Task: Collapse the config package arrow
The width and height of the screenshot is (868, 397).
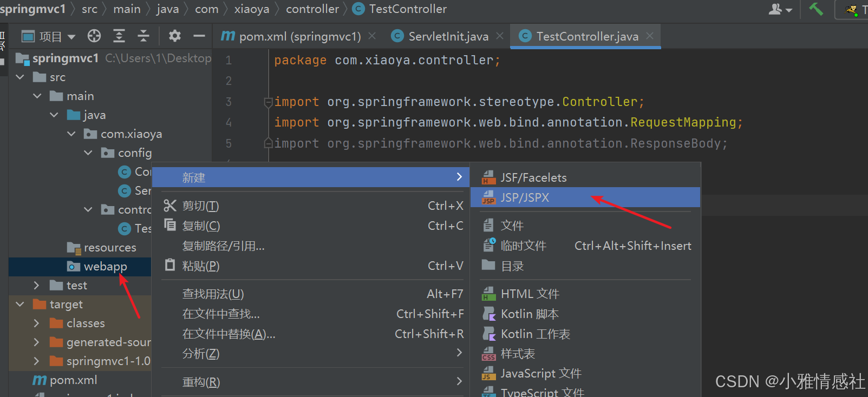Action: coord(88,153)
